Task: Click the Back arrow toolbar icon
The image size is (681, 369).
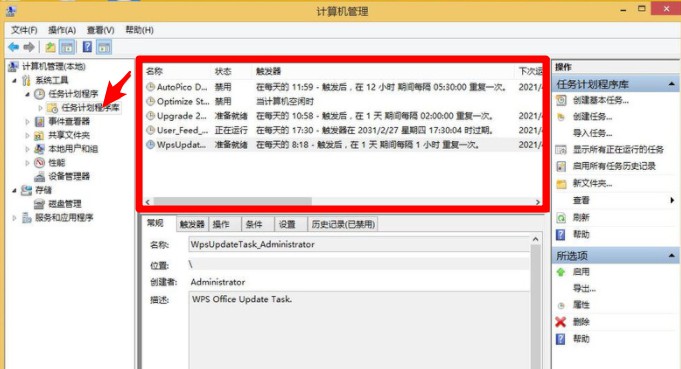Action: tap(13, 47)
